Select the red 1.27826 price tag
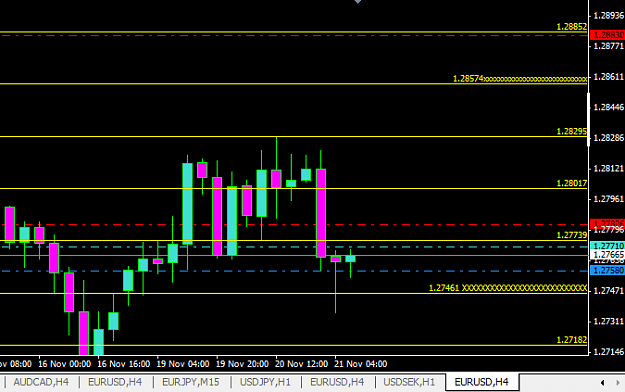This screenshot has width=625, height=392. 607,223
